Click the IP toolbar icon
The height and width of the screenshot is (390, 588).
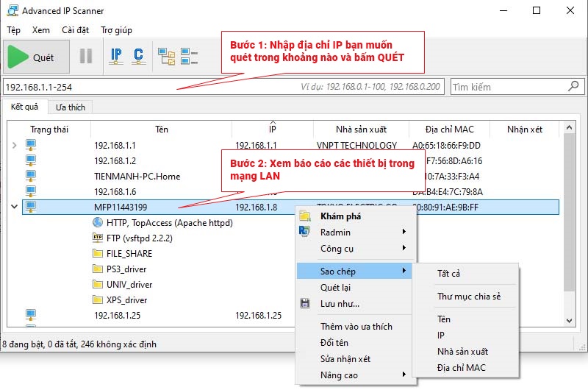(116, 57)
